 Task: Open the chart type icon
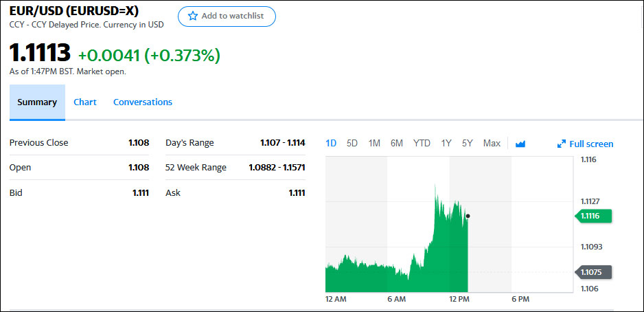[520, 144]
